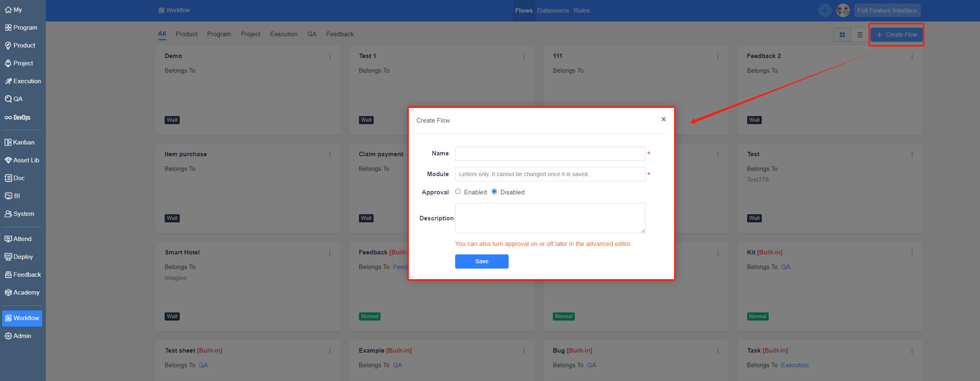Screen dimensions: 980x381
Task: Open options menu for Demo card
Action: pyautogui.click(x=330, y=56)
